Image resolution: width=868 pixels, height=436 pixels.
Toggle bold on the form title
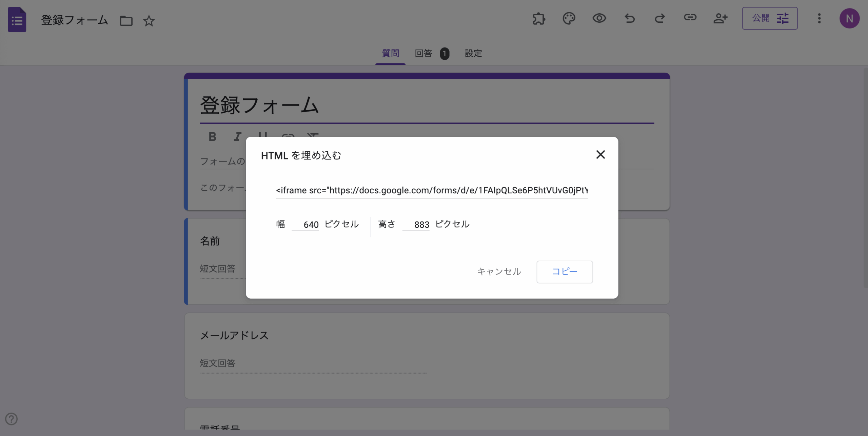click(x=212, y=137)
